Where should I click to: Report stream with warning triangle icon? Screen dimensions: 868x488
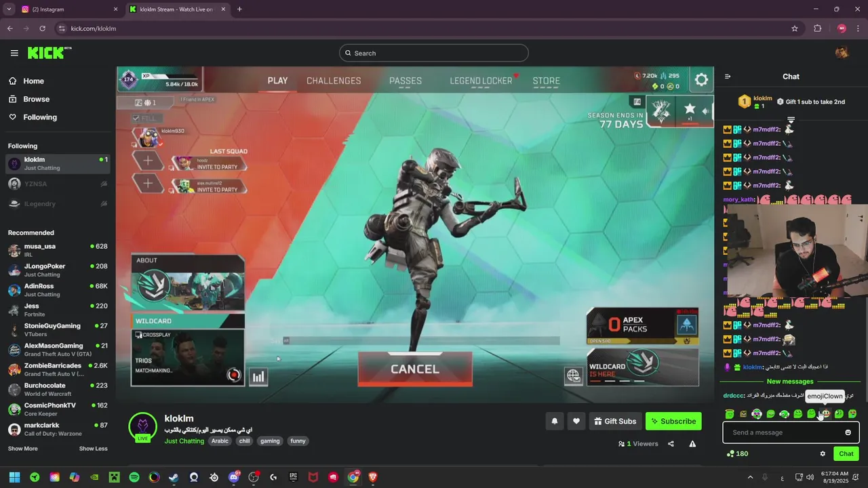(x=692, y=444)
